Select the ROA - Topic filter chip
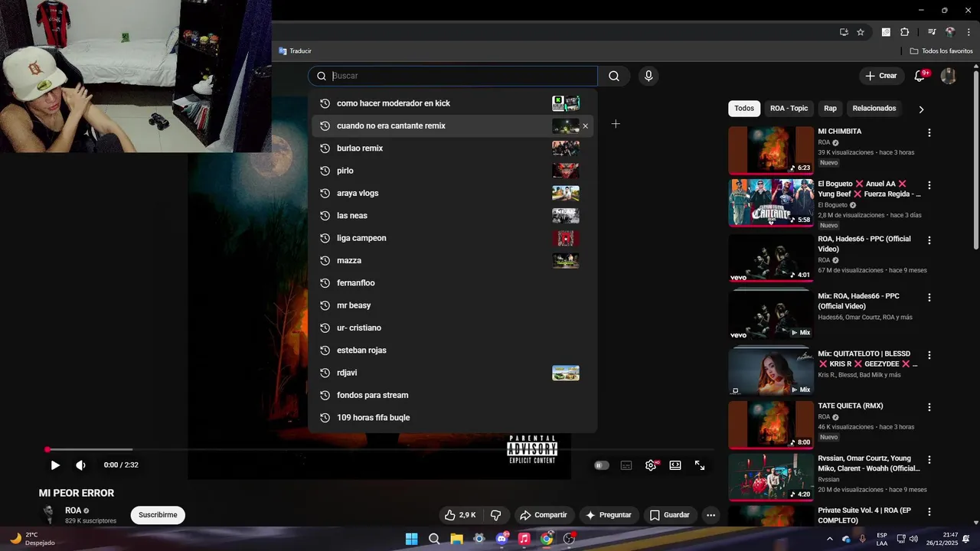Viewport: 980px width, 551px height. click(x=789, y=109)
